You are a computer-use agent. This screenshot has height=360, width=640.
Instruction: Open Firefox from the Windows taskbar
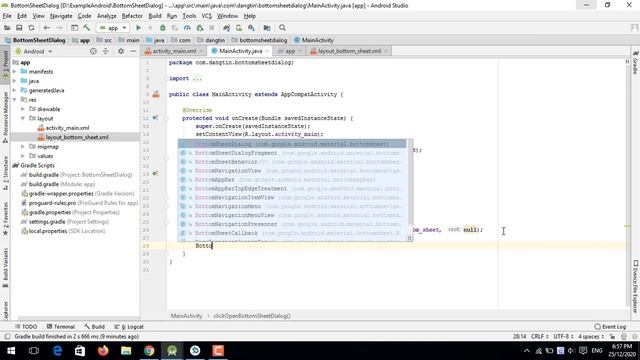(x=103, y=351)
